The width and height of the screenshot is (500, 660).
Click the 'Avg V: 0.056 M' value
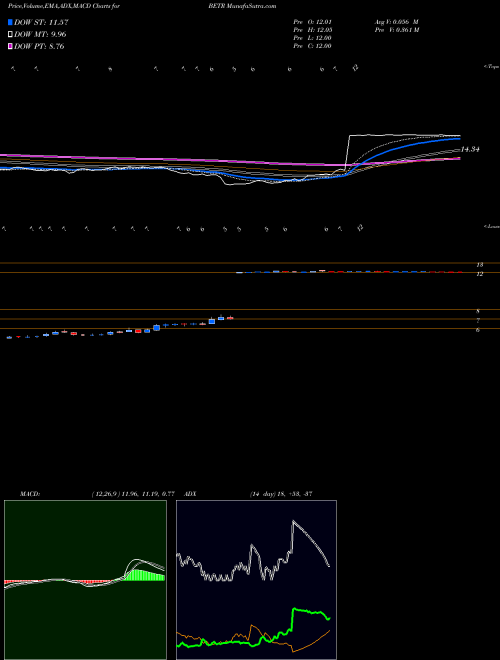click(x=396, y=22)
